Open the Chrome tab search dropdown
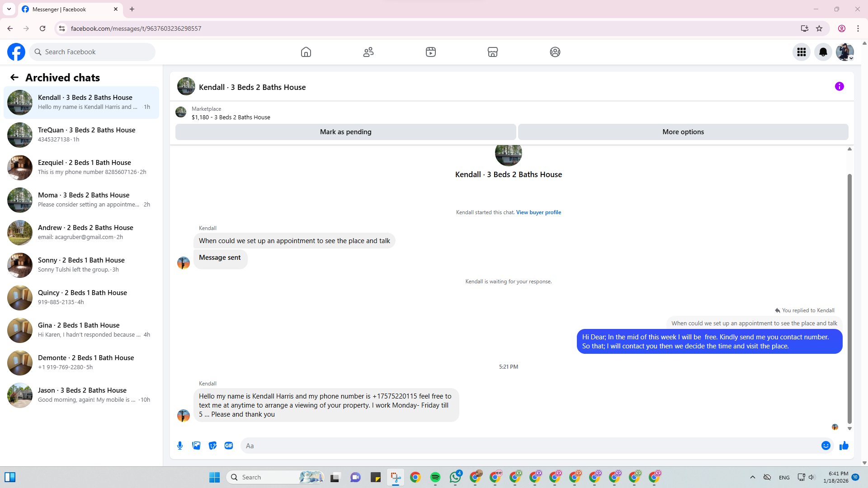The height and width of the screenshot is (488, 868). click(9, 9)
